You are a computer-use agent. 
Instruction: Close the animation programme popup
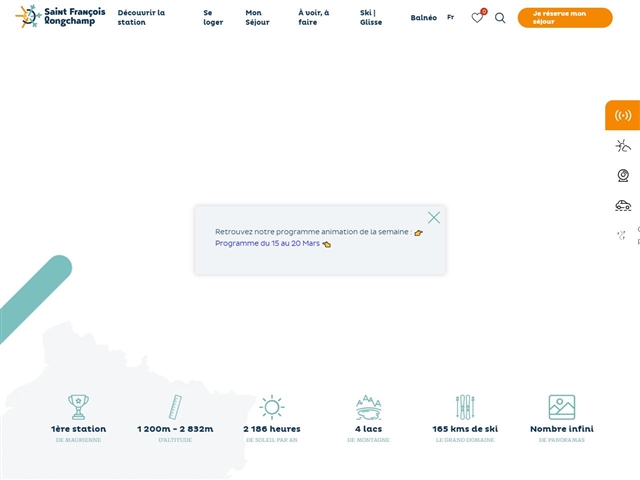point(433,217)
